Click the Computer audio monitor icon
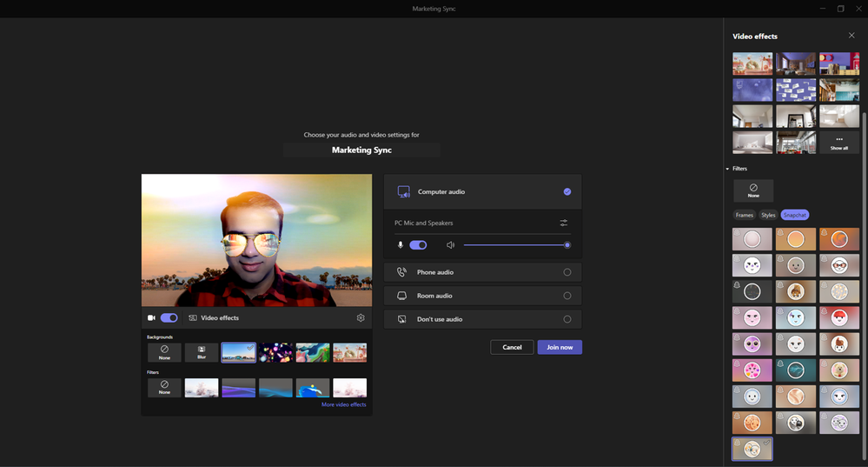Viewport: 868px width, 467px height. [x=403, y=191]
